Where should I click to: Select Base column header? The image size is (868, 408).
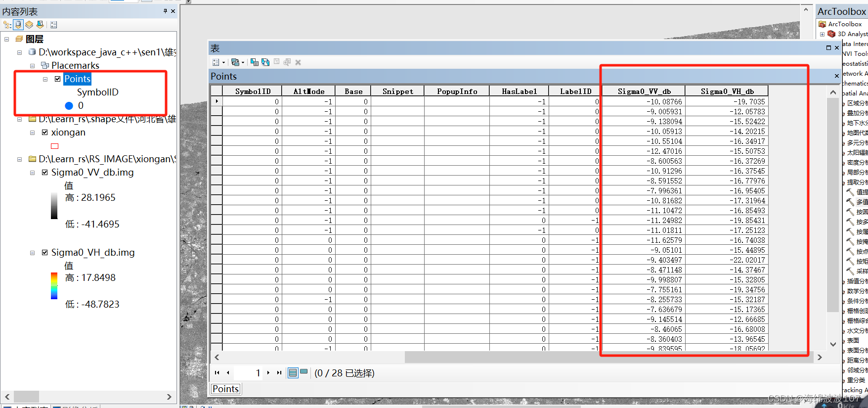pyautogui.click(x=353, y=91)
